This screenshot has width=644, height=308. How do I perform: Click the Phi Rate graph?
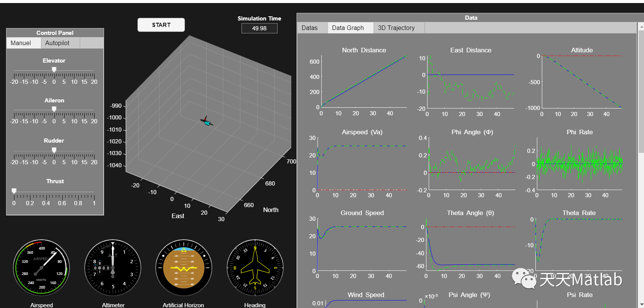click(x=579, y=164)
